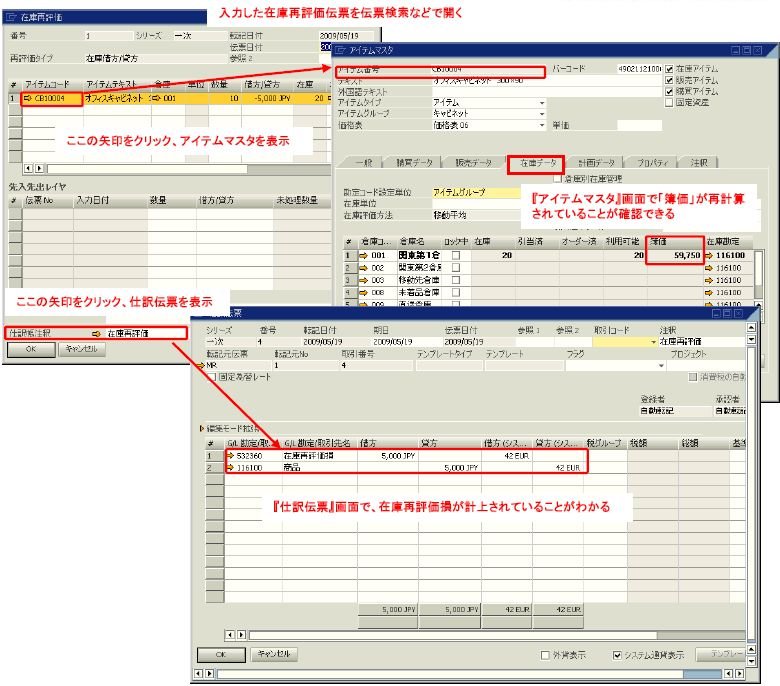Open the 価格表 dropdown list
This screenshot has height=686, width=780.
pyautogui.click(x=542, y=125)
